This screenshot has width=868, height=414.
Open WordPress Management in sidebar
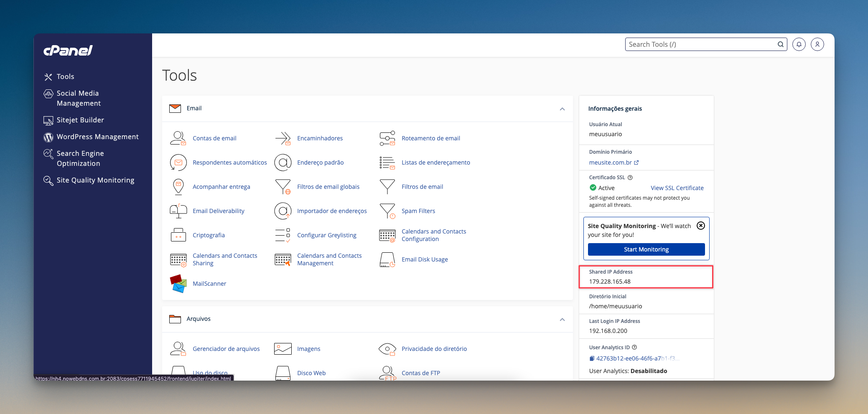pos(97,137)
